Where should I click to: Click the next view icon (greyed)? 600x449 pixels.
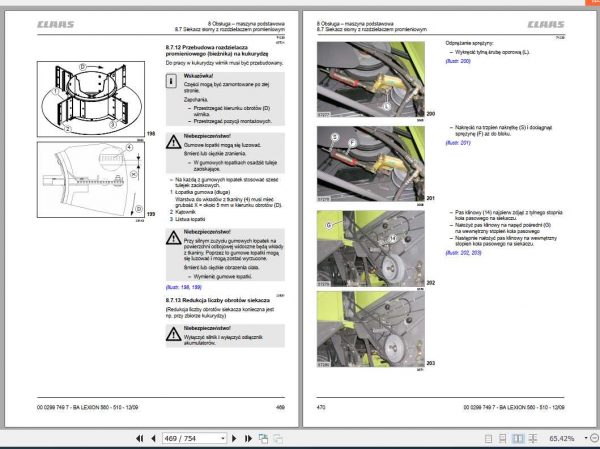coord(278,439)
